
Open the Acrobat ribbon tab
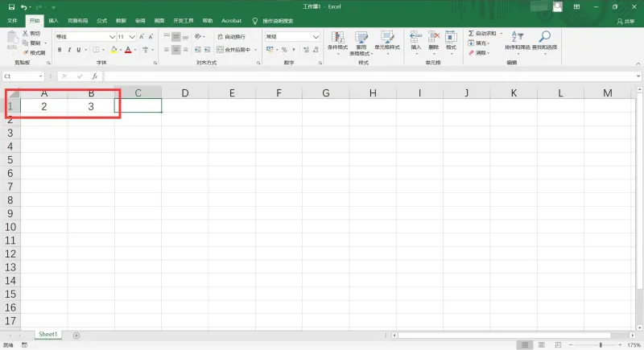point(231,20)
